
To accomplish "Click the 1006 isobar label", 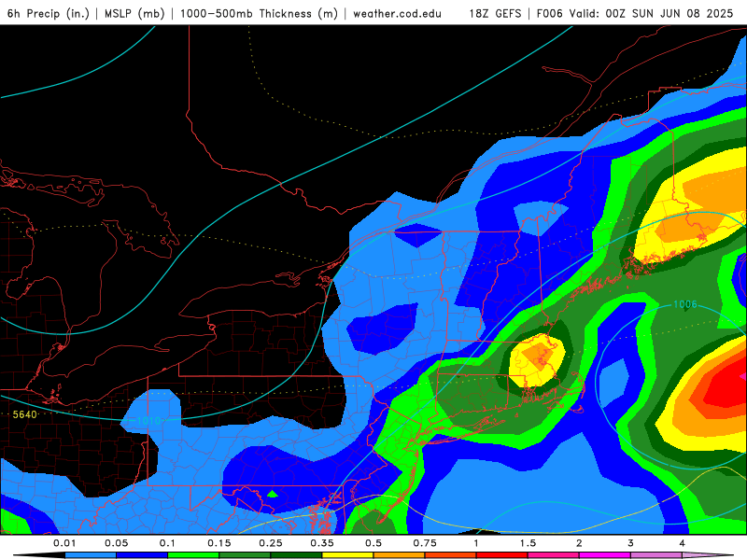I will [x=685, y=304].
